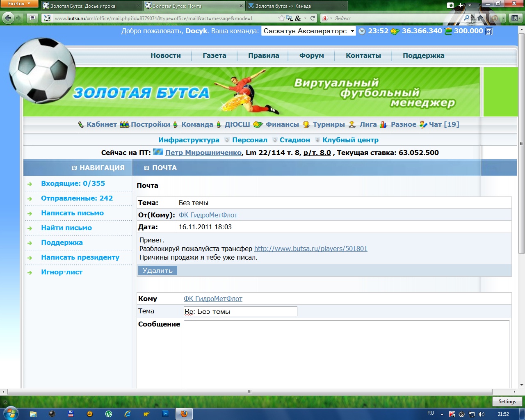Screen dimensions: 525x420
Task: Click the volume speaker tray icon
Action: [x=482, y=414]
